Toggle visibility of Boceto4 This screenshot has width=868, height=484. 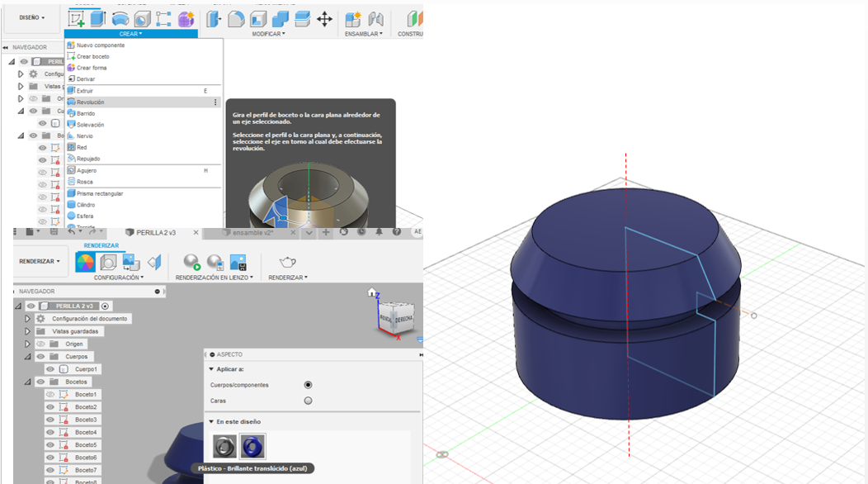[x=50, y=433]
